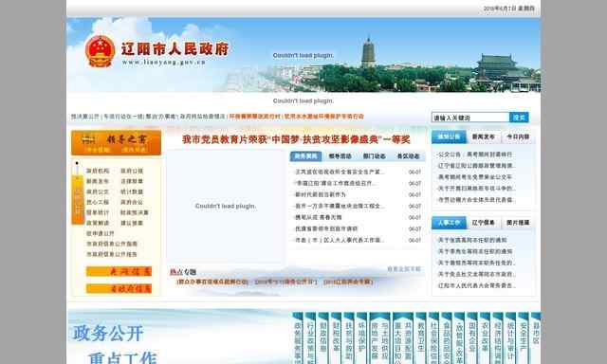Image resolution: width=607 pixels, height=364 pixels.
Task: Select the 图片 tab in lower right panel
Action: coord(518,223)
